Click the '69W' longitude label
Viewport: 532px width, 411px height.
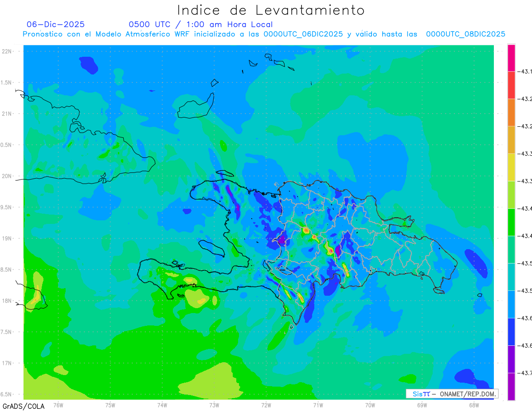(x=422, y=405)
